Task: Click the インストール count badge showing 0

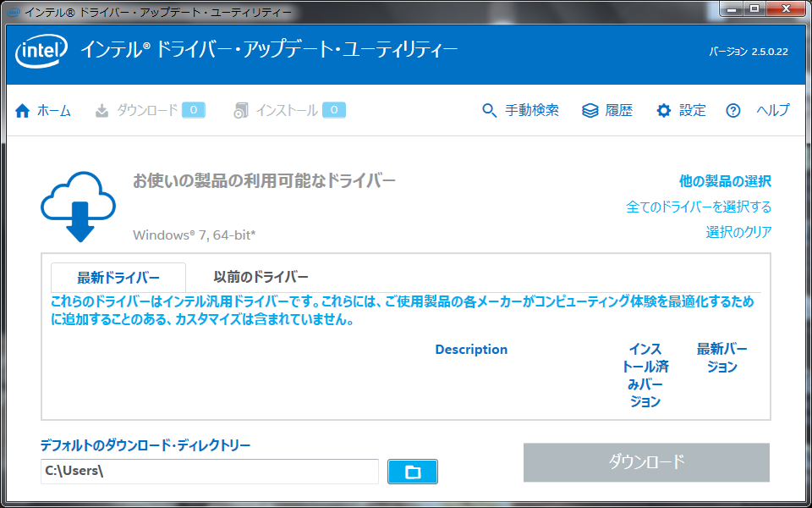Action: coord(334,110)
